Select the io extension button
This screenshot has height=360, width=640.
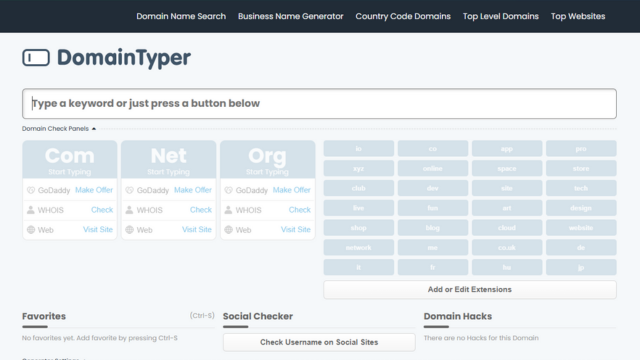(359, 149)
